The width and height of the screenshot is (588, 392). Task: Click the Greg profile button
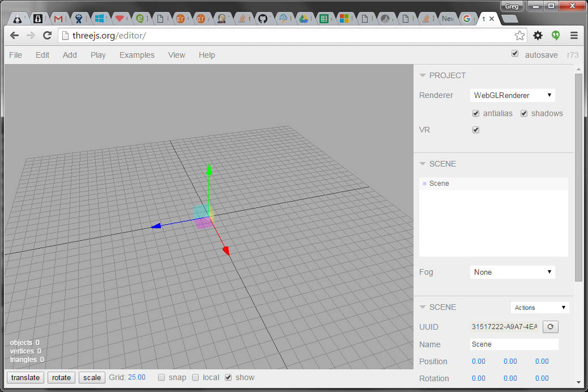pyautogui.click(x=512, y=6)
